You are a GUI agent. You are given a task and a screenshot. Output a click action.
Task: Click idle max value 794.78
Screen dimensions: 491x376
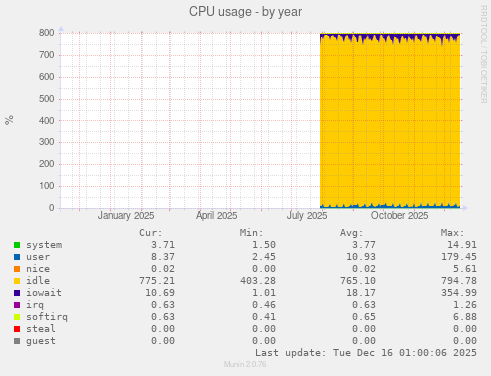[459, 281]
